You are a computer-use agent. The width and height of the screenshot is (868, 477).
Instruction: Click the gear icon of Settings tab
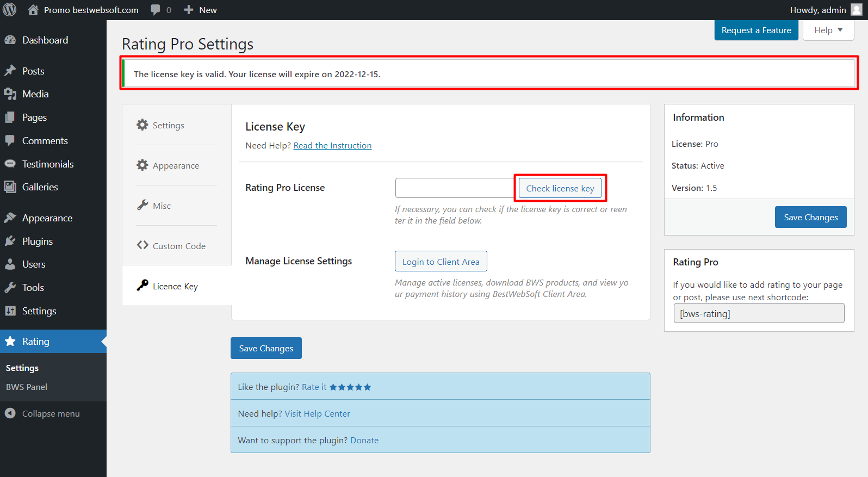coord(142,125)
